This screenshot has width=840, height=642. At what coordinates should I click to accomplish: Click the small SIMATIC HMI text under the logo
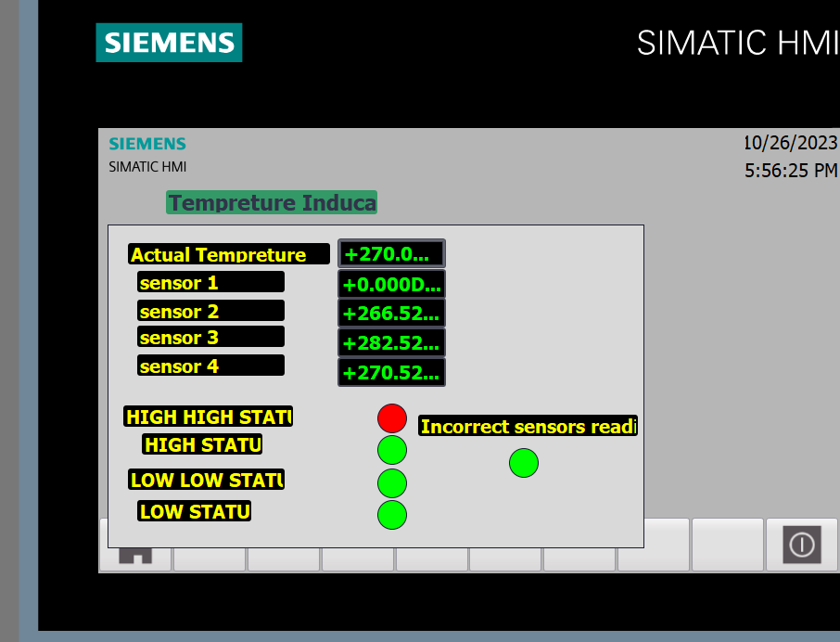(147, 167)
